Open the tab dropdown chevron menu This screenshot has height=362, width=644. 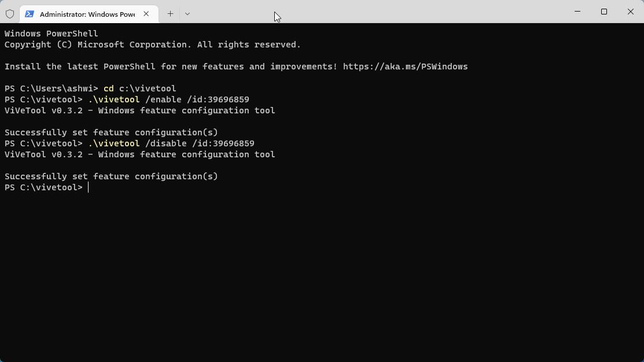click(187, 13)
